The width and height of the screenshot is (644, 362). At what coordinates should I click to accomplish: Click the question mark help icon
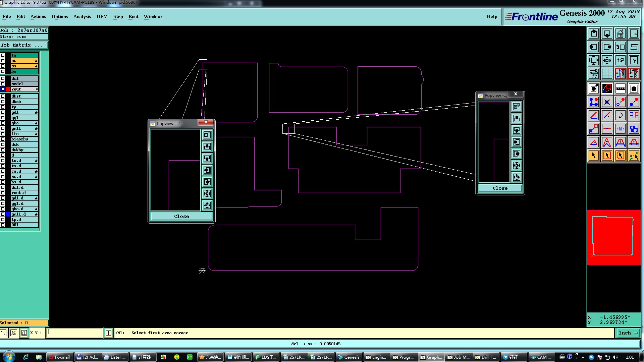point(634,60)
